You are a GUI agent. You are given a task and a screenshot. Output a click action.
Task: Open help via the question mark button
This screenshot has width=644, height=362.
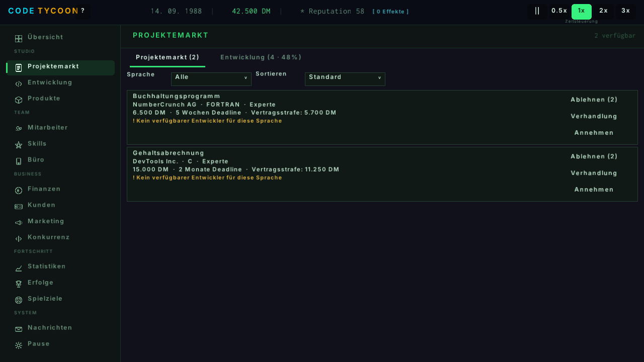tap(83, 11)
